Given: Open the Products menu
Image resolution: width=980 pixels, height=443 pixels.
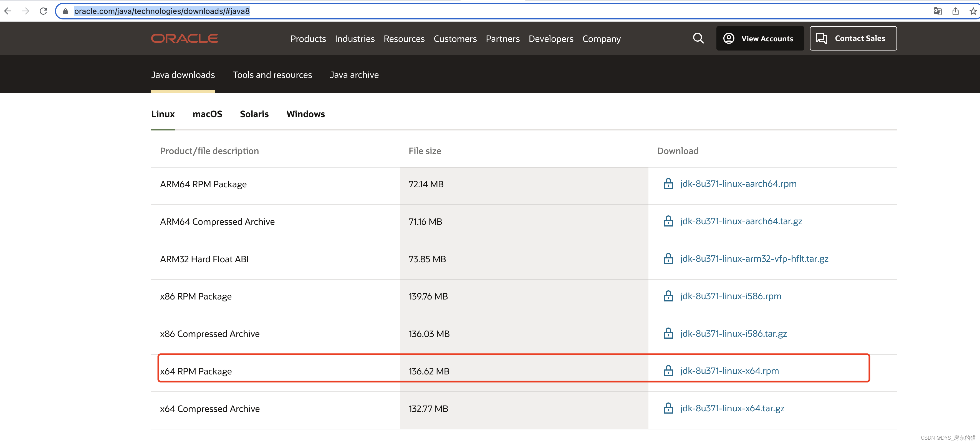Looking at the screenshot, I should point(308,39).
